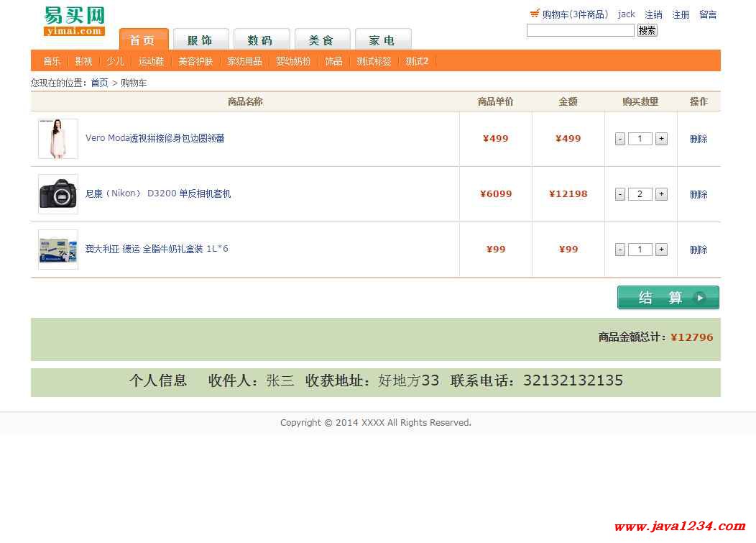The height and width of the screenshot is (543, 756).
Task: Open the 运动鞋 category
Action: [x=152, y=61]
